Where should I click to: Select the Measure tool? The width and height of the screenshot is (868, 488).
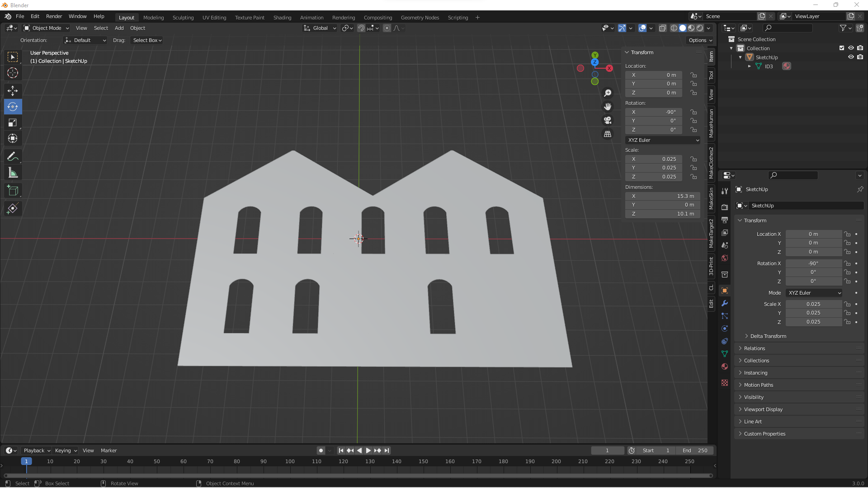(13, 173)
